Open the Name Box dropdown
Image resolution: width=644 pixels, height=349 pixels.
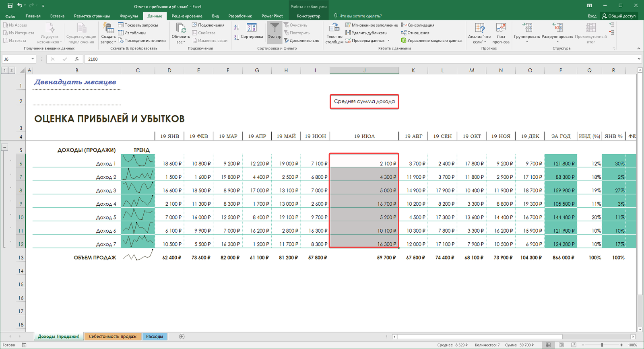33,59
